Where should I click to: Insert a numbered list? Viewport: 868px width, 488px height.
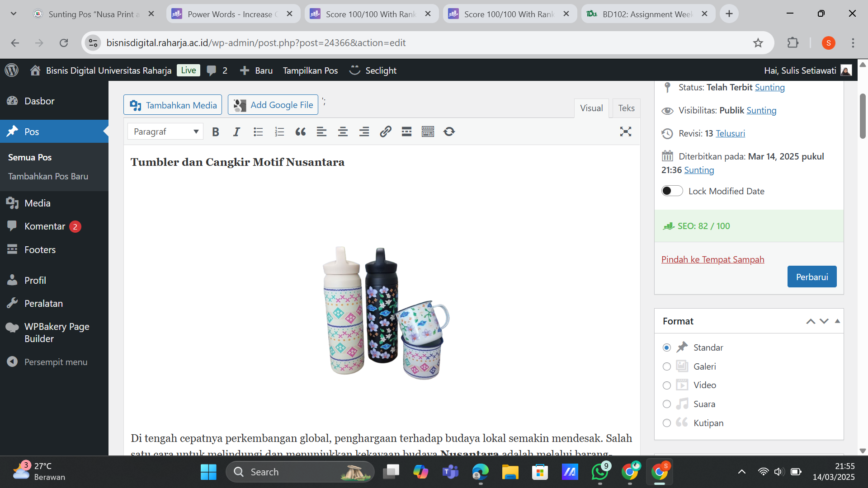point(279,132)
